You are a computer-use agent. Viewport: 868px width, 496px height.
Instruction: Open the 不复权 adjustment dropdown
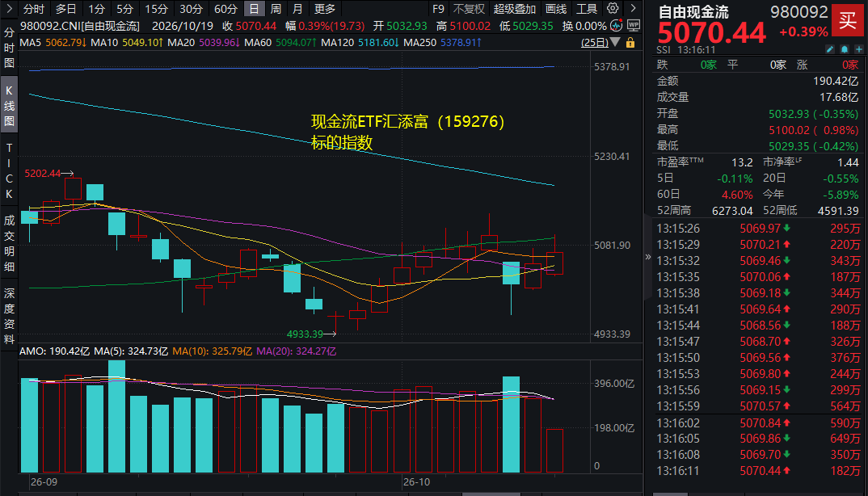[x=469, y=9]
